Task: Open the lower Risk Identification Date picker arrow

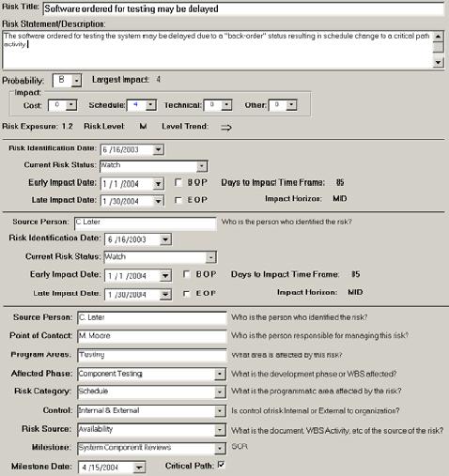Action: [165, 239]
